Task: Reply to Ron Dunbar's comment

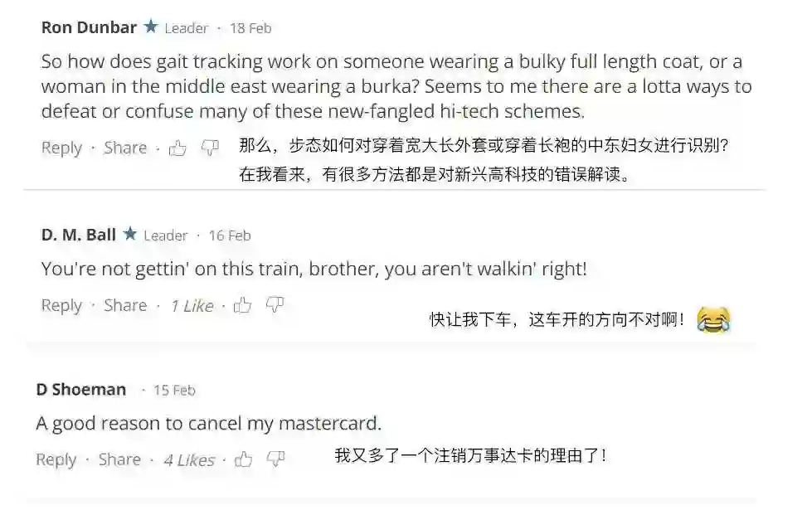Action: 61,148
